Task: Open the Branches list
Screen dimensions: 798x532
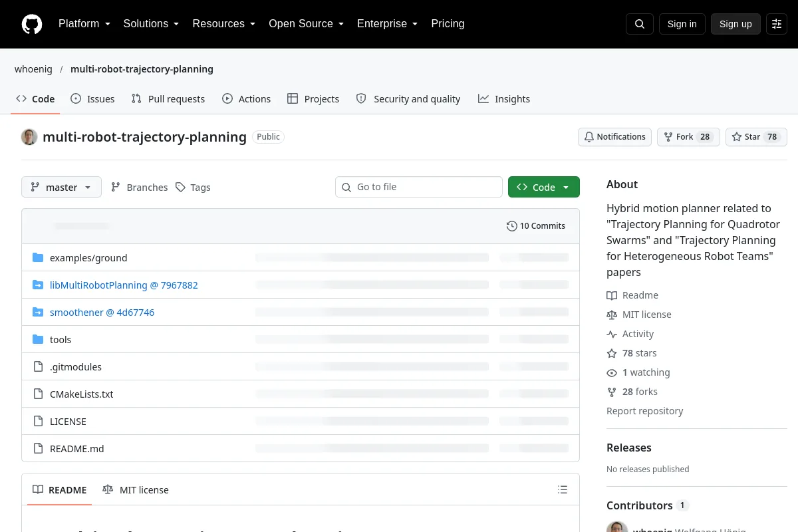Action: click(x=139, y=188)
